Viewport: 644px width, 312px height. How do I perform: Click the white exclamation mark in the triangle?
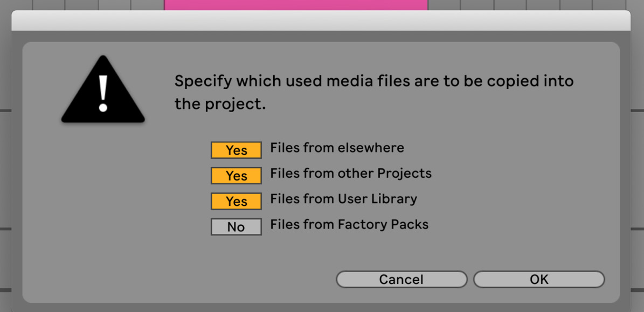[103, 93]
